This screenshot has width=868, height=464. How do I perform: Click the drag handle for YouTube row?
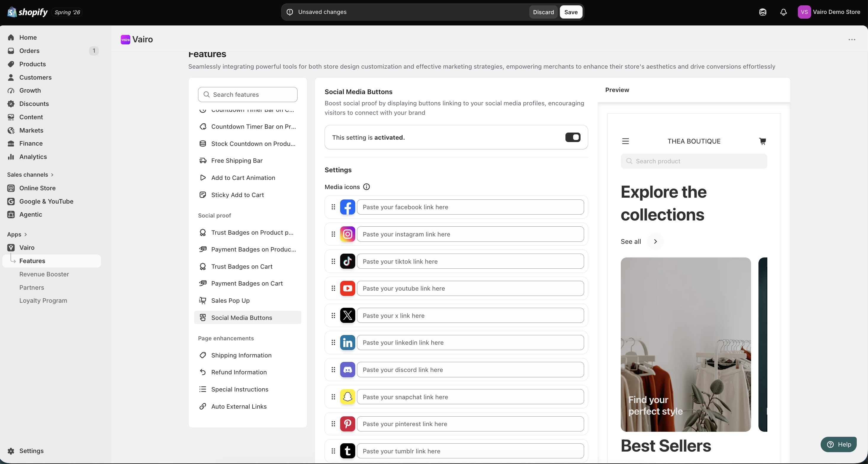(333, 288)
